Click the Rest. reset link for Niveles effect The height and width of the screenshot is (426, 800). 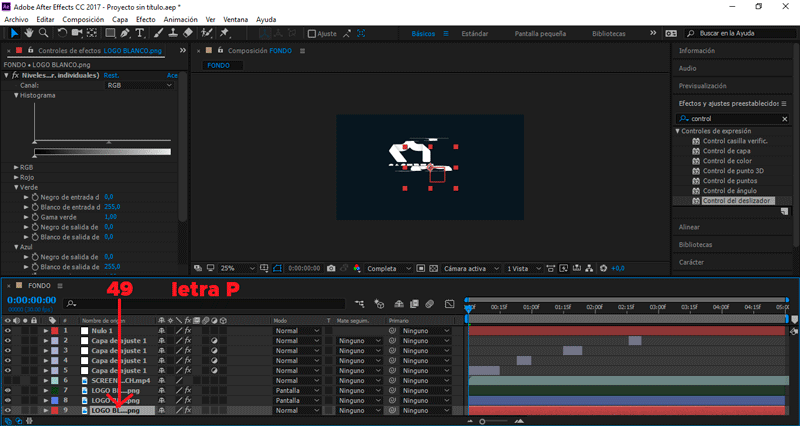click(x=112, y=75)
